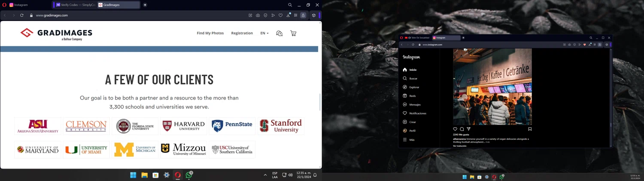Share the Instagram post via paper plane icon
This screenshot has width=644, height=181.
pyautogui.click(x=468, y=129)
